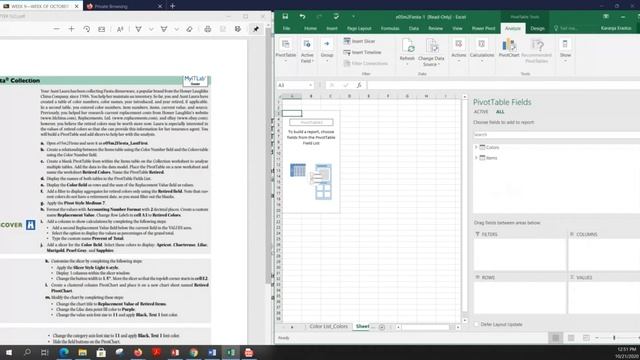Expand the Colors table in field list
Viewport: 640px width, 360px height.
point(476,147)
